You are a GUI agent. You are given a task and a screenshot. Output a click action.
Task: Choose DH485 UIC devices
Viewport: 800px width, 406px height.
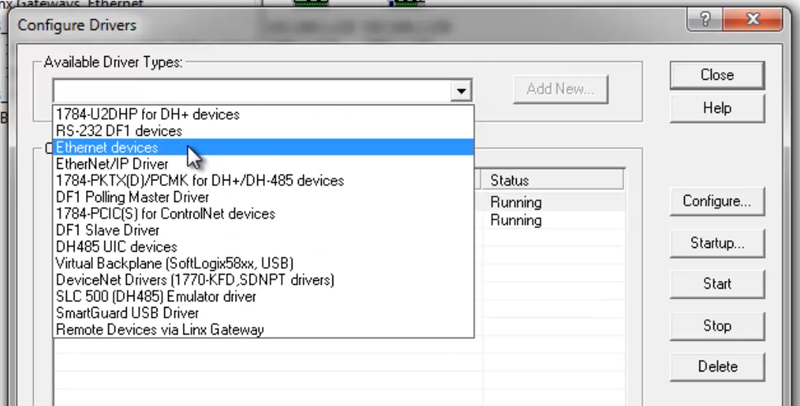point(263,246)
